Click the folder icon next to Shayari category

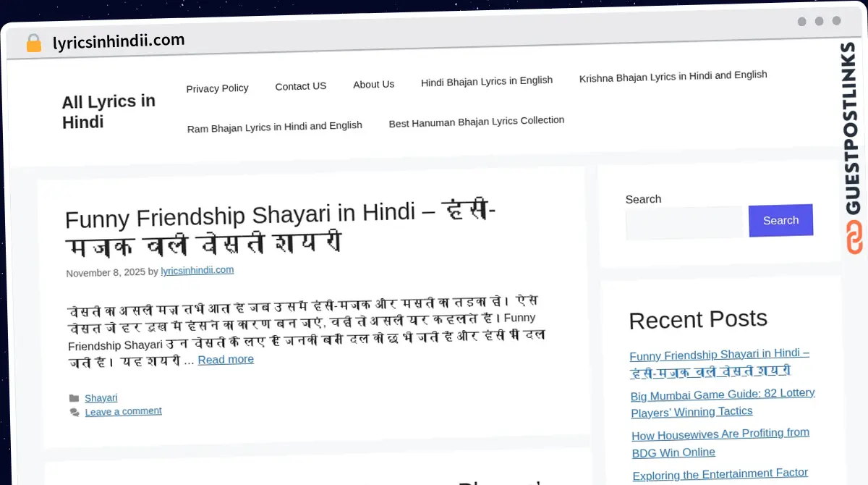[75, 397]
